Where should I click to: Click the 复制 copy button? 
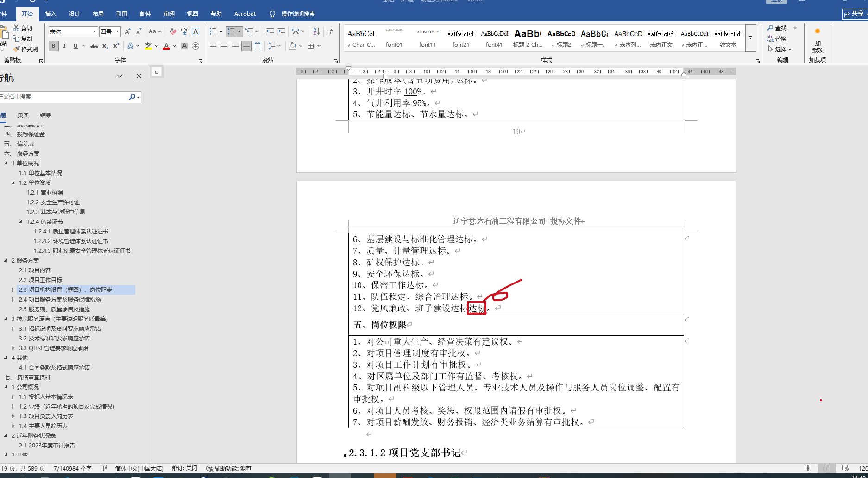point(23,39)
